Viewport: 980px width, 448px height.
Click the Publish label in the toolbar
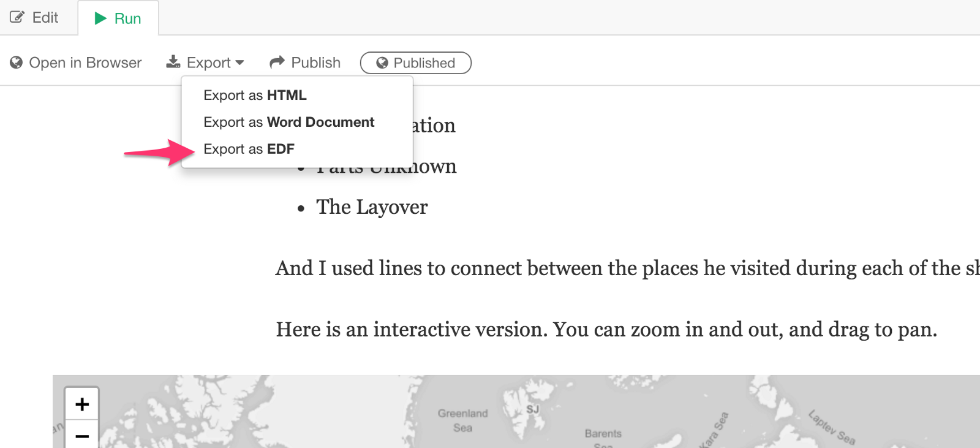(315, 63)
